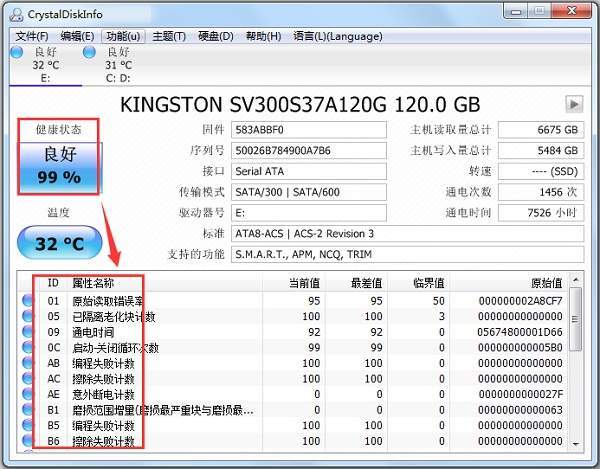This screenshot has height=469, width=600.
Task: Open the 文件(F) menu
Action: coord(32,37)
